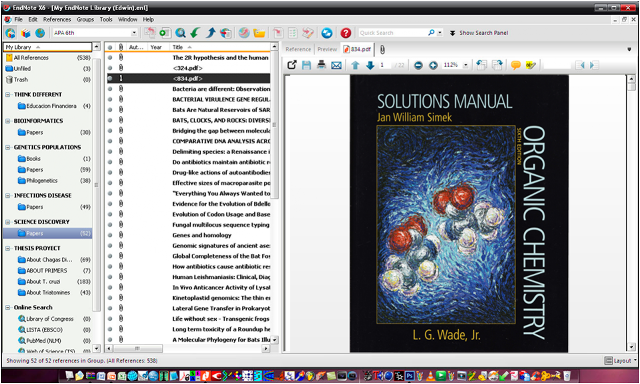Open the Tools menu

point(106,19)
